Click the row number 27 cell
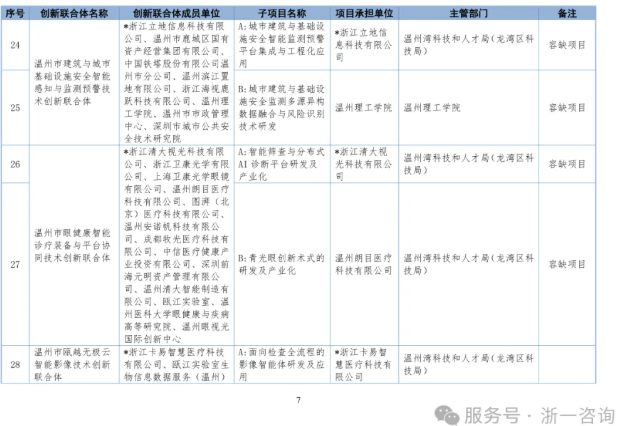 (x=15, y=263)
